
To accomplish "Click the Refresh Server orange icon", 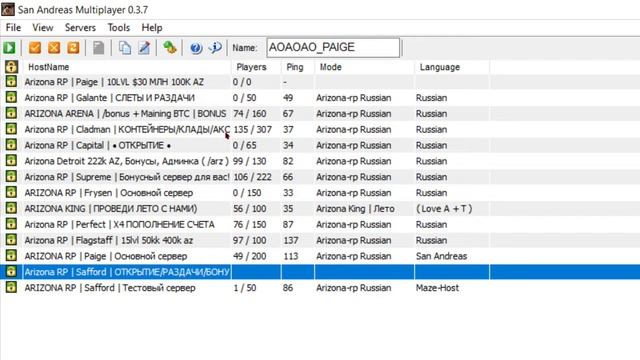I will tap(73, 48).
